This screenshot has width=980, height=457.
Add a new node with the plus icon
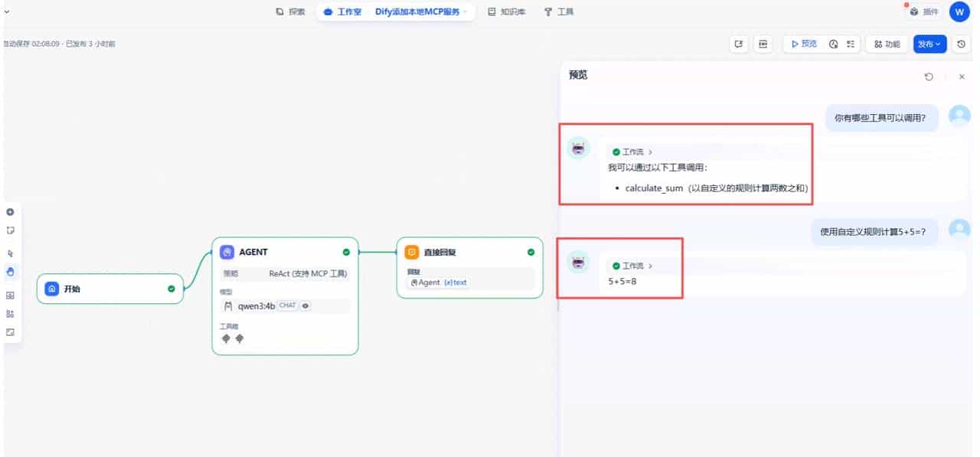click(x=8, y=212)
